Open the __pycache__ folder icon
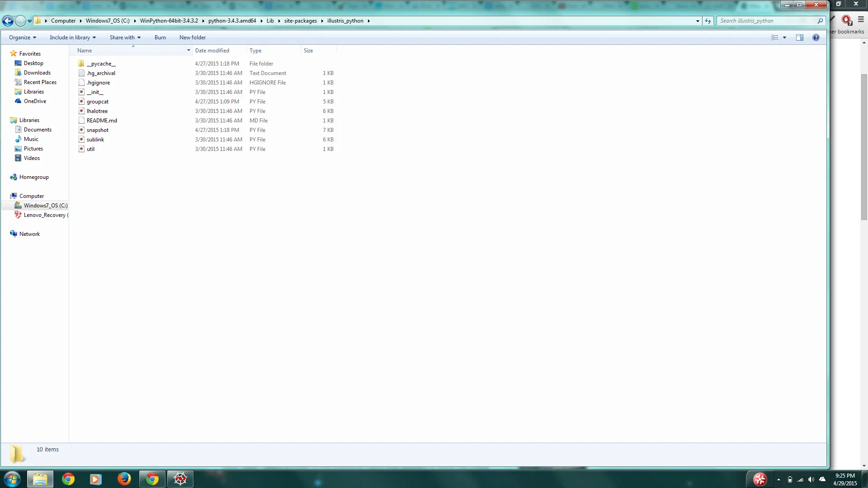Screen dimensions: 868x488 click(81, 64)
